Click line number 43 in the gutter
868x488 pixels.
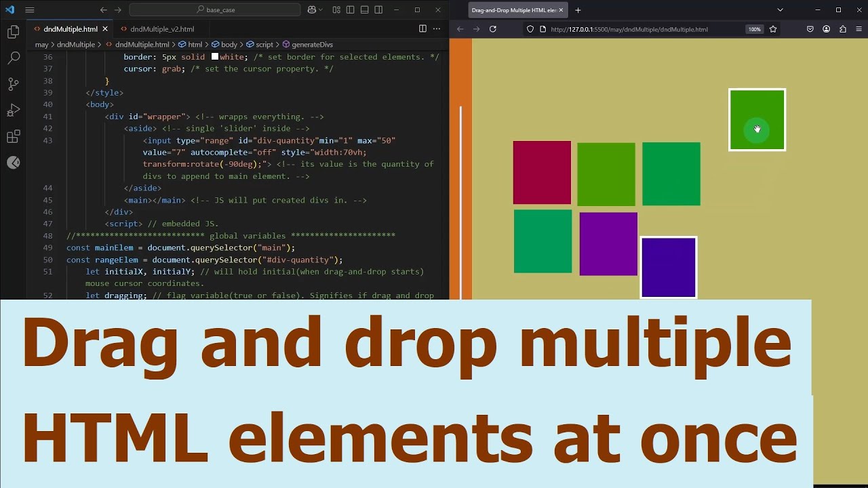47,140
